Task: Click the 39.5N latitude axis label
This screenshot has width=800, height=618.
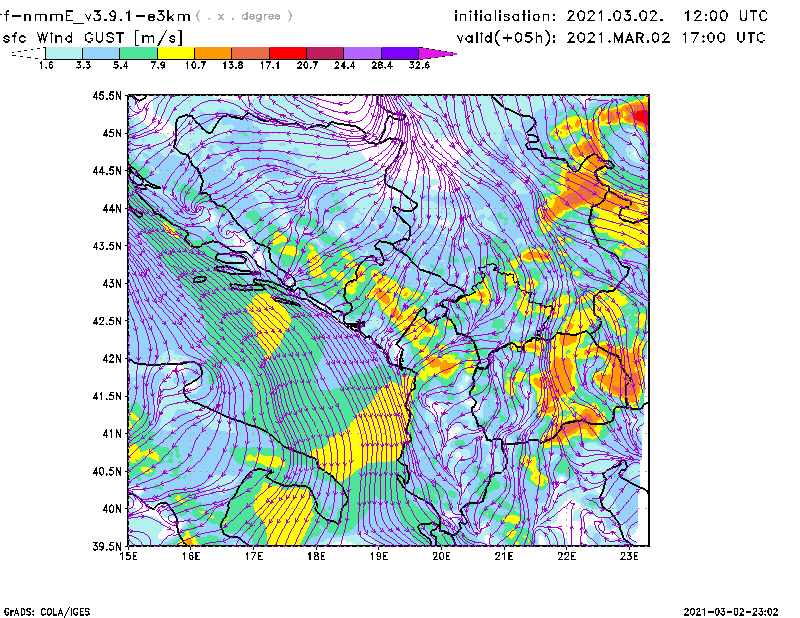Action: point(107,546)
